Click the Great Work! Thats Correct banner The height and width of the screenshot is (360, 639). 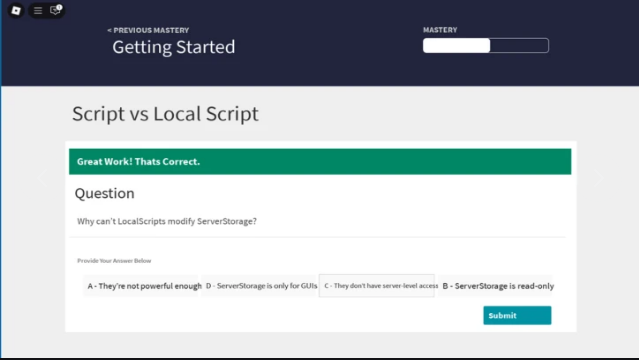(320, 161)
